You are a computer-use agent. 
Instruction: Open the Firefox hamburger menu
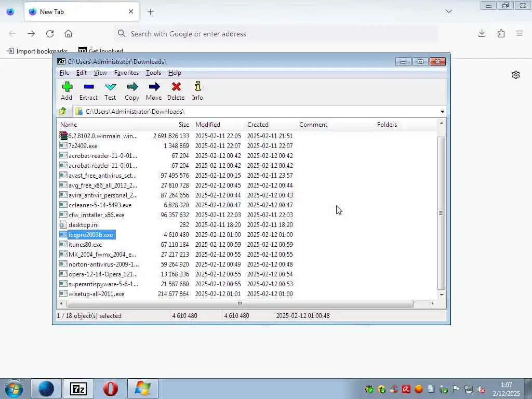point(520,33)
